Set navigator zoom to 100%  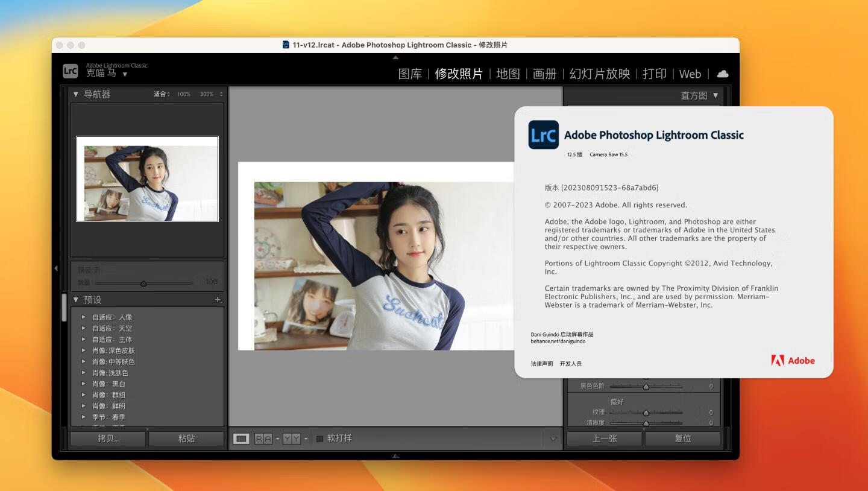tap(183, 94)
